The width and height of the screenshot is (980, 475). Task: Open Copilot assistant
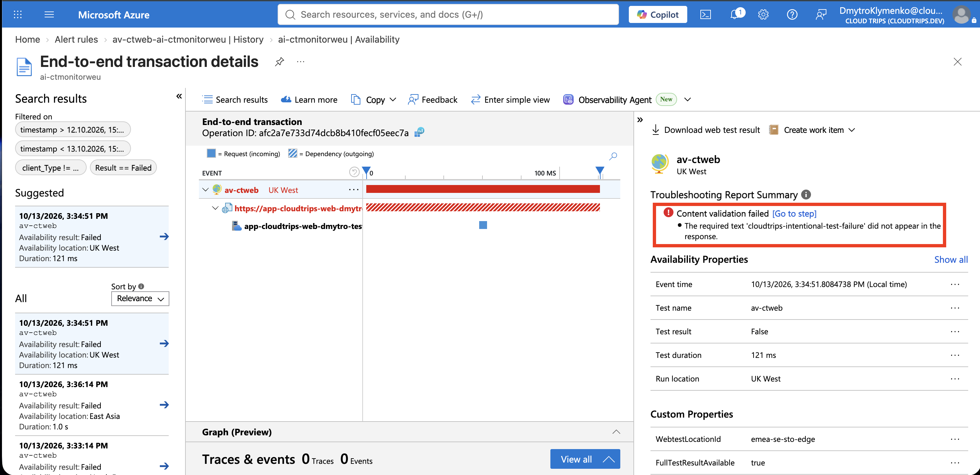[x=658, y=14]
